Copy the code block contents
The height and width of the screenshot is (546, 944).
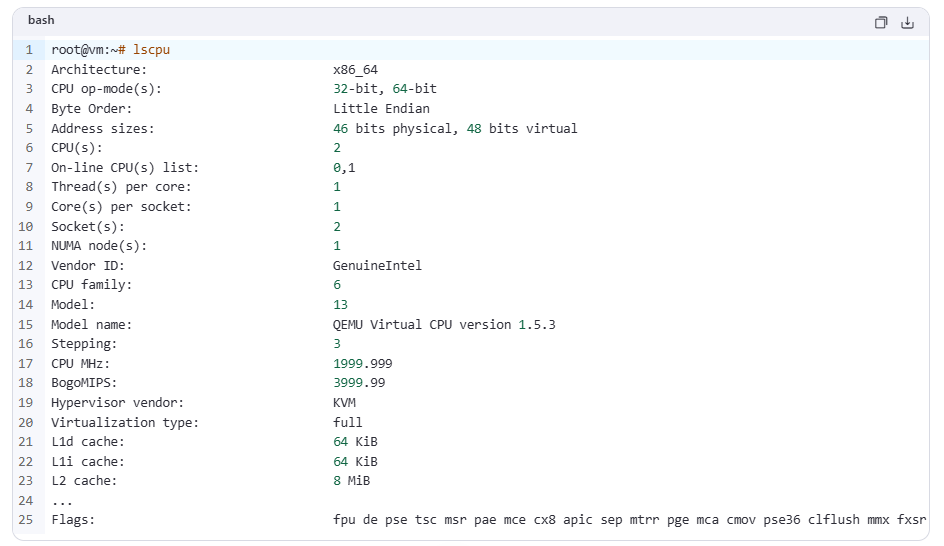pos(881,22)
